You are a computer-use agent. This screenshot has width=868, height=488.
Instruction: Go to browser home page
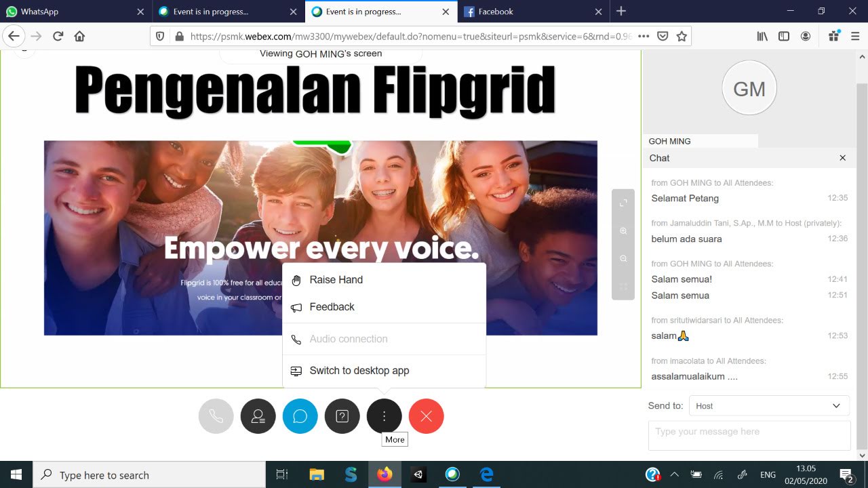click(x=79, y=36)
